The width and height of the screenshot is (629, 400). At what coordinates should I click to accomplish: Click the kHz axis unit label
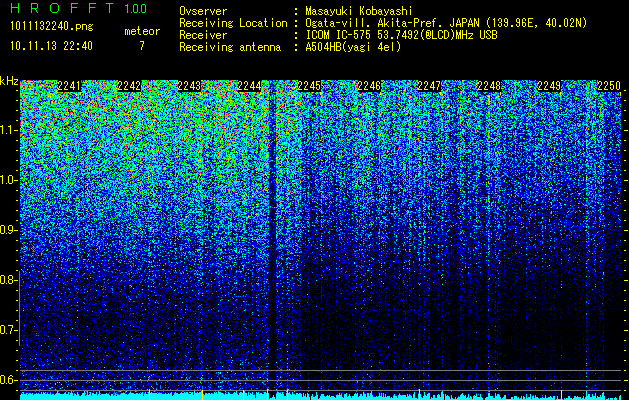pyautogui.click(x=9, y=81)
